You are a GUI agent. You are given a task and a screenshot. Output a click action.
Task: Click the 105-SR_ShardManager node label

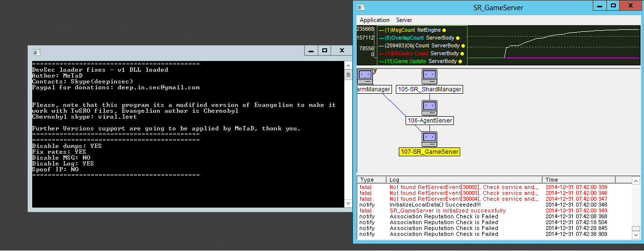(429, 89)
